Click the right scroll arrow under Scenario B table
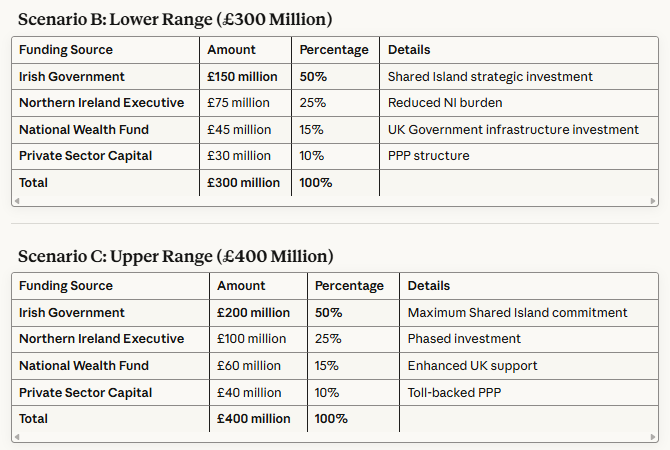This screenshot has width=670, height=450. [x=653, y=201]
